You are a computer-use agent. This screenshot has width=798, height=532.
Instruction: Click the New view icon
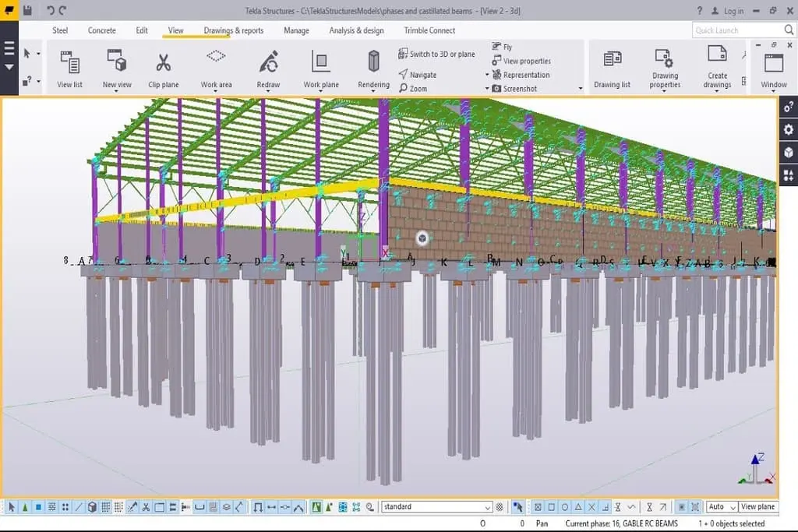pos(117,61)
